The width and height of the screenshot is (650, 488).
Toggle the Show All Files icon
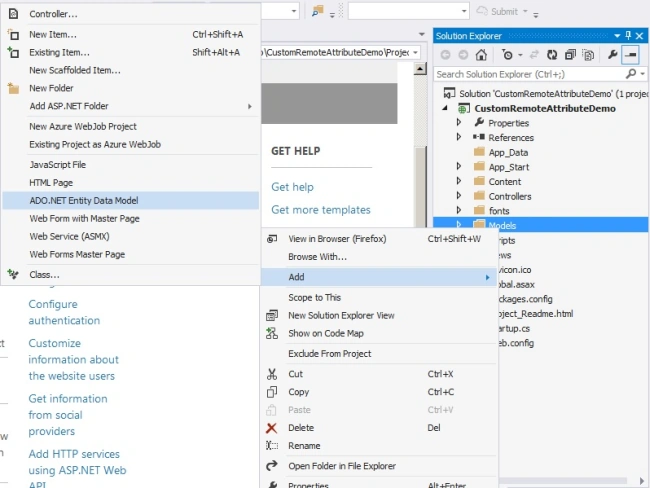[588, 55]
